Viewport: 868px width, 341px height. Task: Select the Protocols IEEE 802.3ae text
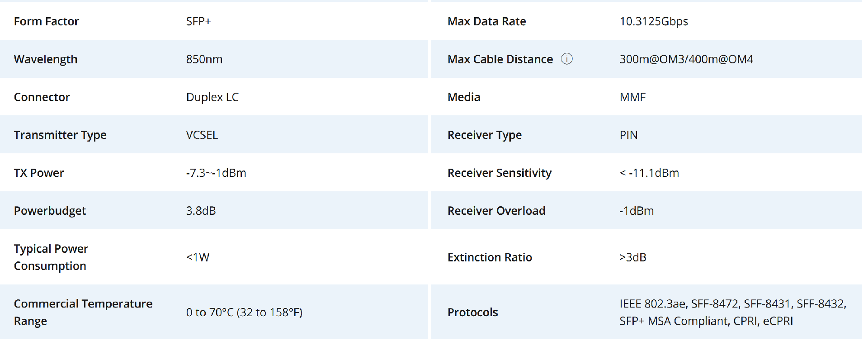click(653, 303)
